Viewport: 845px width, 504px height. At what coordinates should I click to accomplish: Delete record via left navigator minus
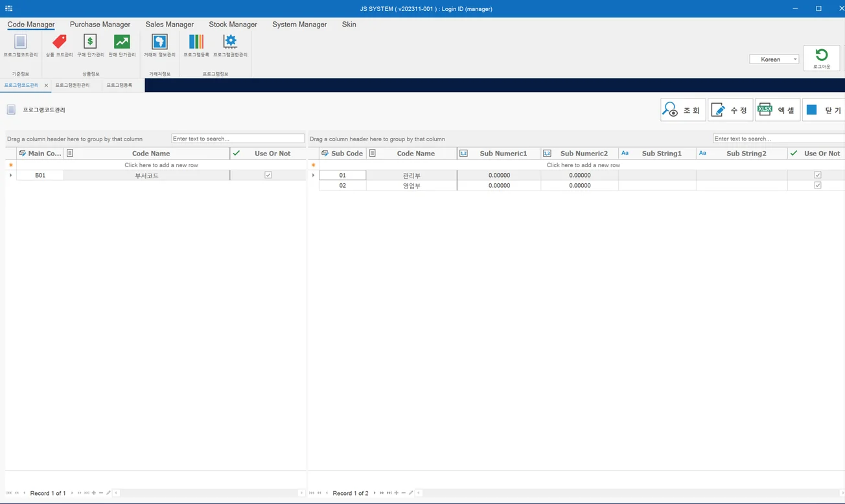101,493
